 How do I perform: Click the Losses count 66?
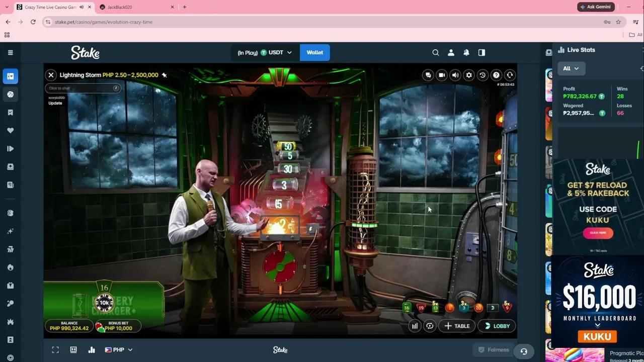point(620,113)
